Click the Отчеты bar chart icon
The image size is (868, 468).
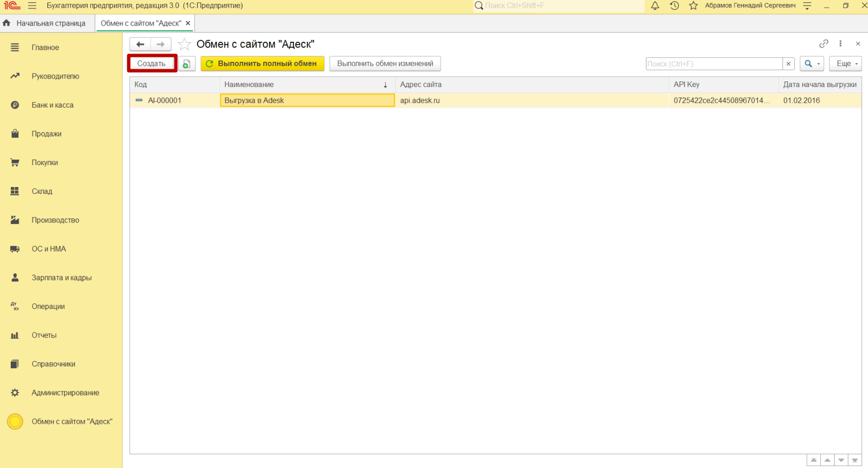(x=15, y=335)
